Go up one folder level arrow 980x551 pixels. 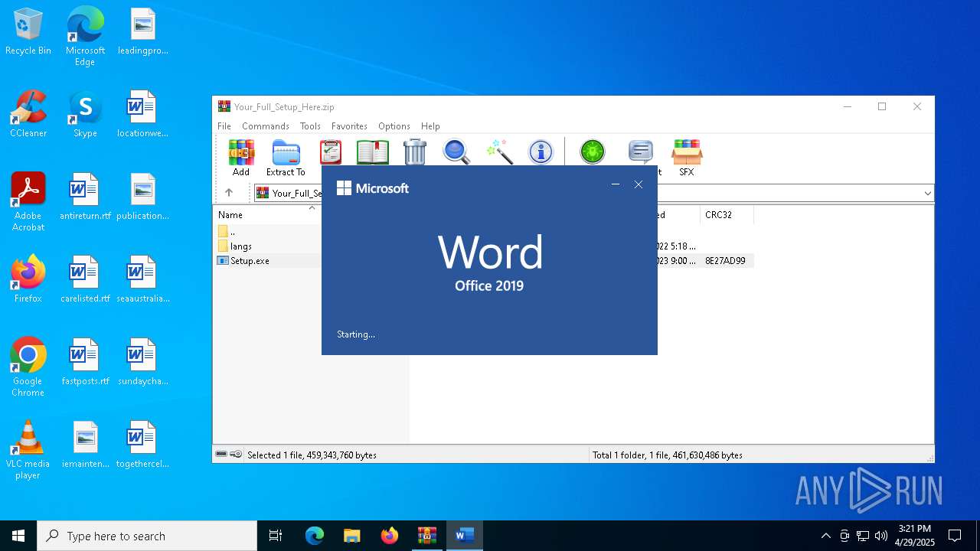(228, 193)
